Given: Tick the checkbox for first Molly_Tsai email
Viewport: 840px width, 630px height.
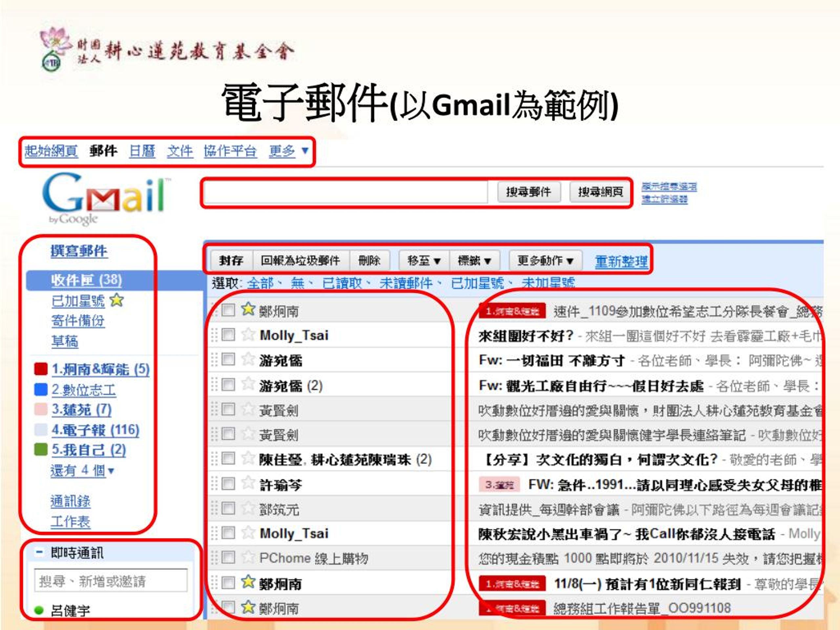Looking at the screenshot, I should coord(228,335).
